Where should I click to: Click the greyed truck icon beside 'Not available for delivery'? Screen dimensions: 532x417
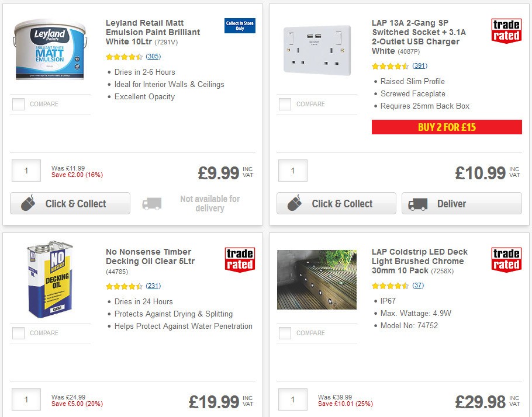click(x=151, y=203)
